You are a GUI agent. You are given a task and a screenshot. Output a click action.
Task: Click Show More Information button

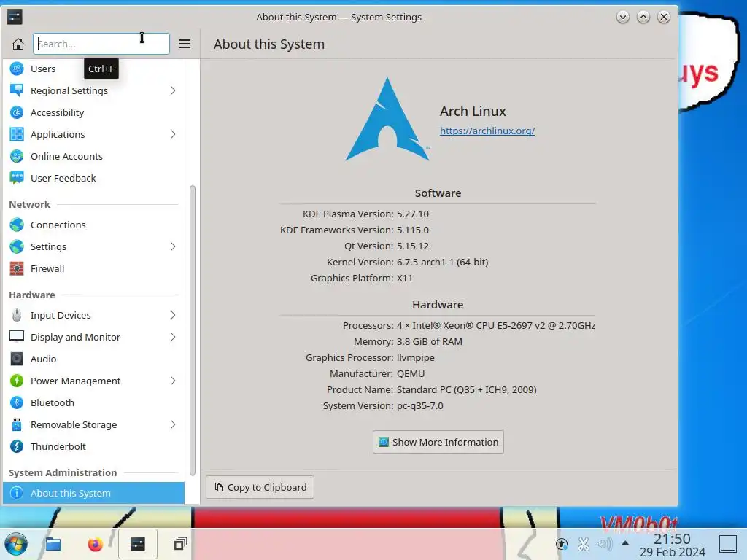point(438,442)
